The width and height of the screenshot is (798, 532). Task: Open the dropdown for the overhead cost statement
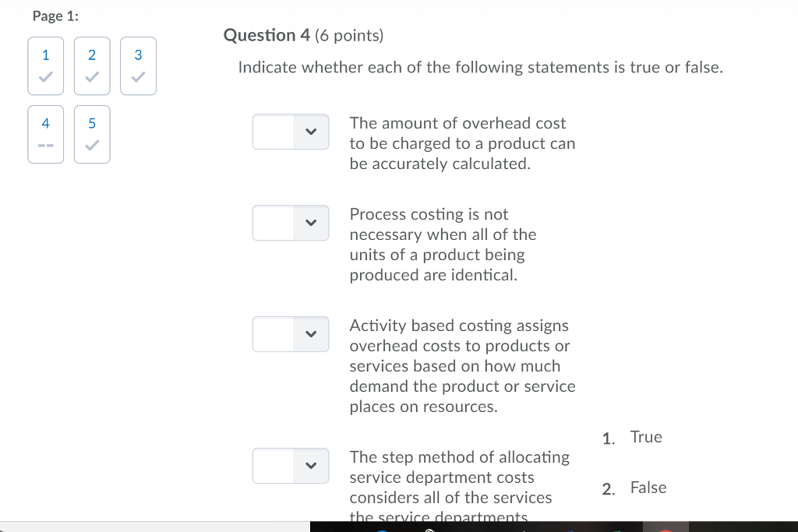coord(291,132)
